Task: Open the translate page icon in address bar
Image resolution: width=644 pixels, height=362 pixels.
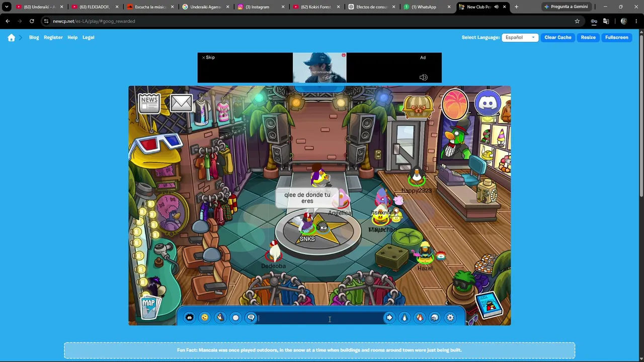Action: 606,21
